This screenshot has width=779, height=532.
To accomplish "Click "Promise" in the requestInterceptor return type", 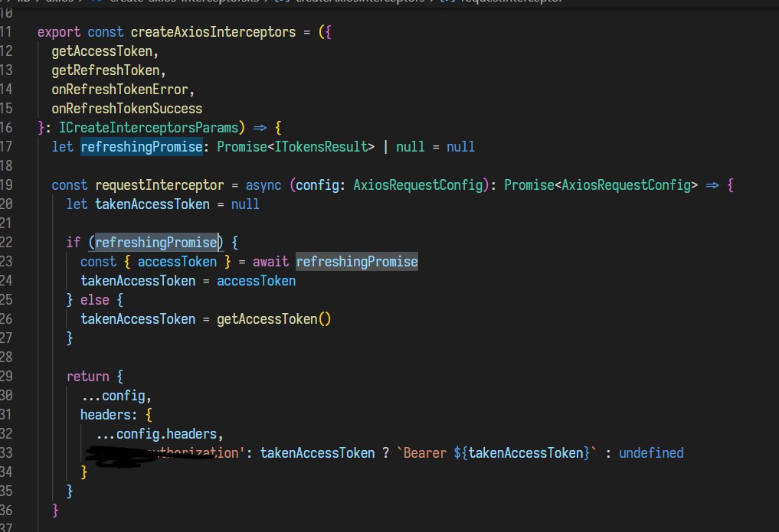I will pos(529,185).
